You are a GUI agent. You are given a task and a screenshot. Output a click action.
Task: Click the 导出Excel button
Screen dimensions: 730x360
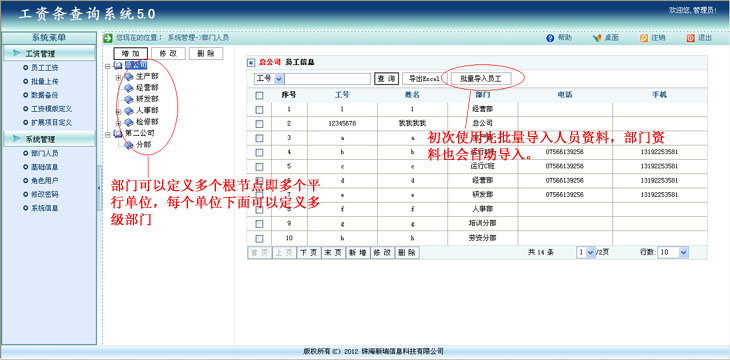(x=424, y=79)
